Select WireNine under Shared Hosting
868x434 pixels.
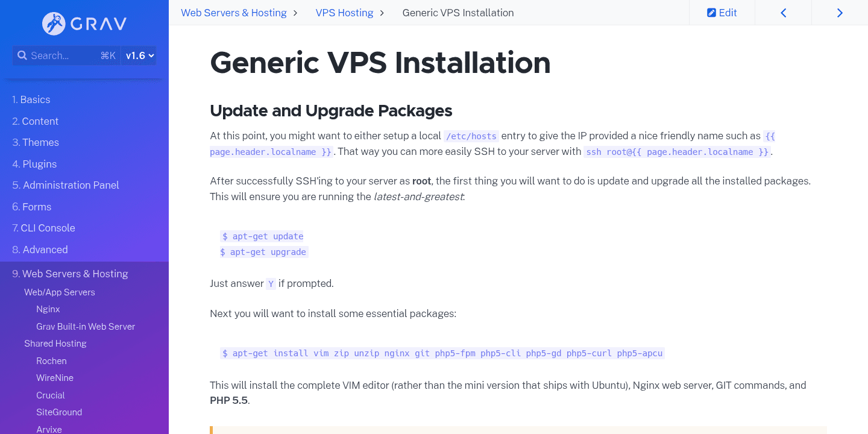[x=54, y=377]
